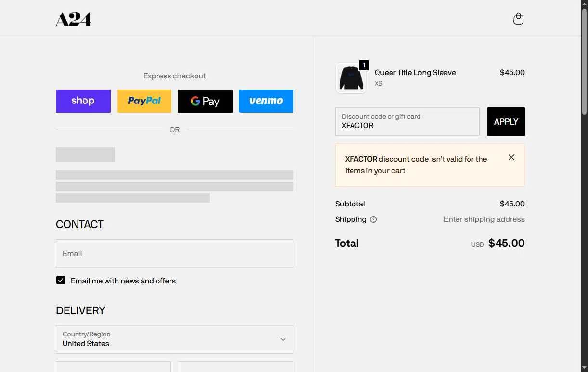Click the XS size label
The image size is (588, 372).
point(379,84)
